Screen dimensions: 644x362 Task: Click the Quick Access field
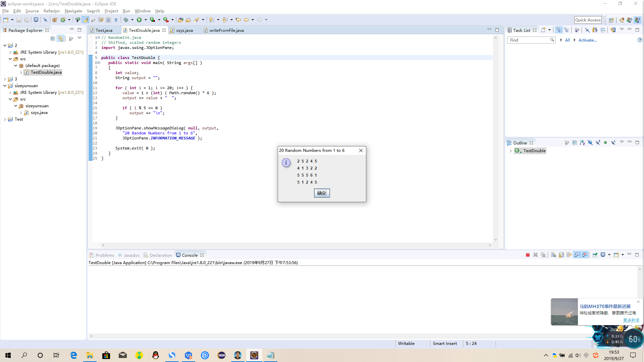pos(588,20)
